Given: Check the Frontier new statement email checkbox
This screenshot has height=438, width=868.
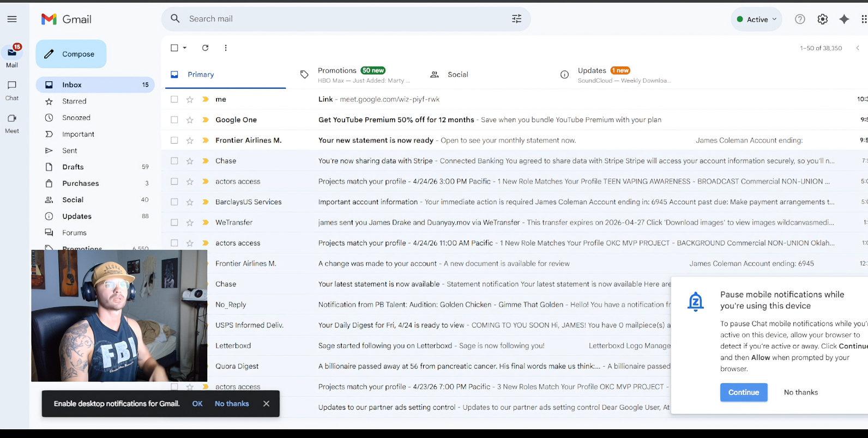Looking at the screenshot, I should (x=174, y=140).
